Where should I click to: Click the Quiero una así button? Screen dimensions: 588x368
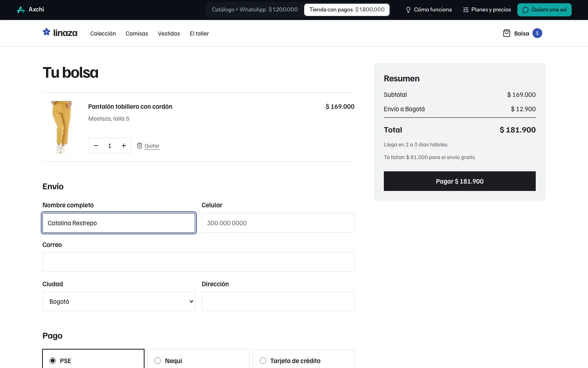[544, 10]
